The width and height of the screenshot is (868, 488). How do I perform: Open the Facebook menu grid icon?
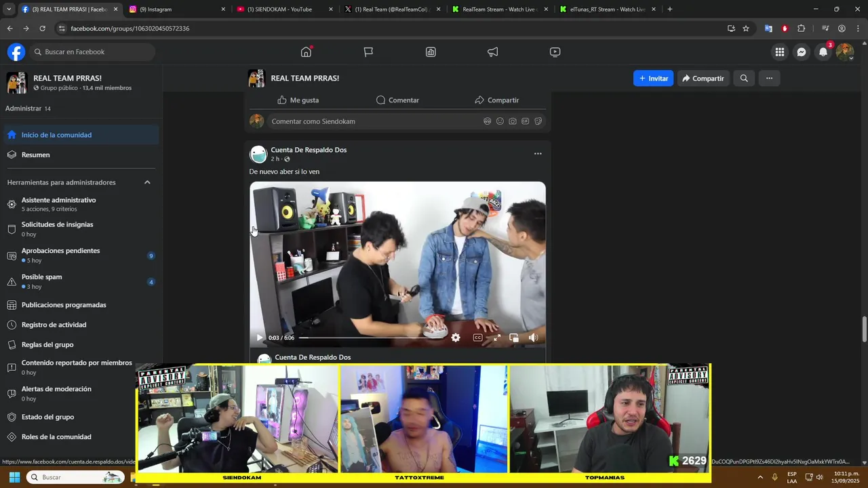[780, 52]
